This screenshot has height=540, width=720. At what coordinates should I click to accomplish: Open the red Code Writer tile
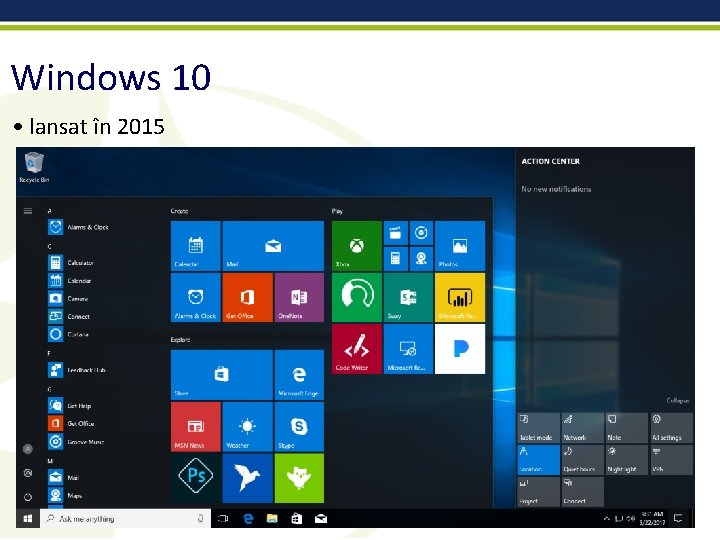(x=357, y=349)
